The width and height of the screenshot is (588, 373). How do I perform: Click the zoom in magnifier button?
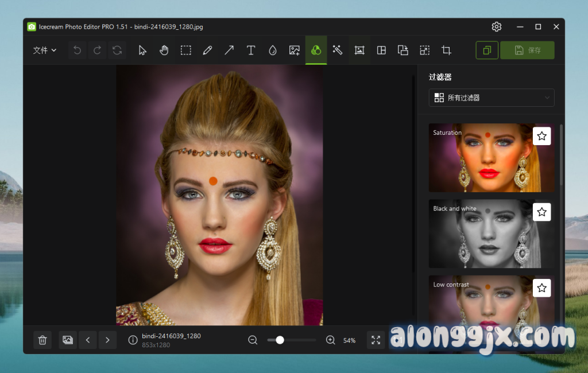tap(331, 340)
